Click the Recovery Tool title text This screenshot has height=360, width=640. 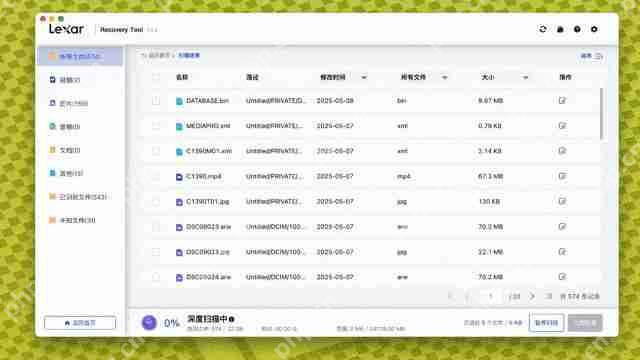[121, 29]
